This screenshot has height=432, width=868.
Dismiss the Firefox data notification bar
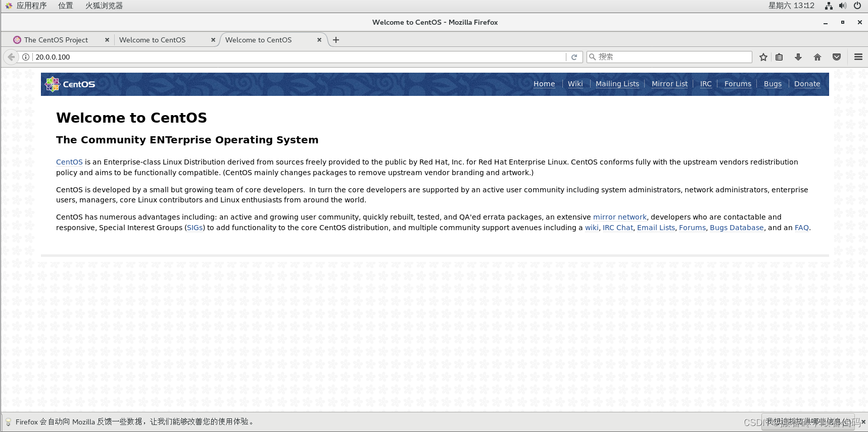pos(863,422)
